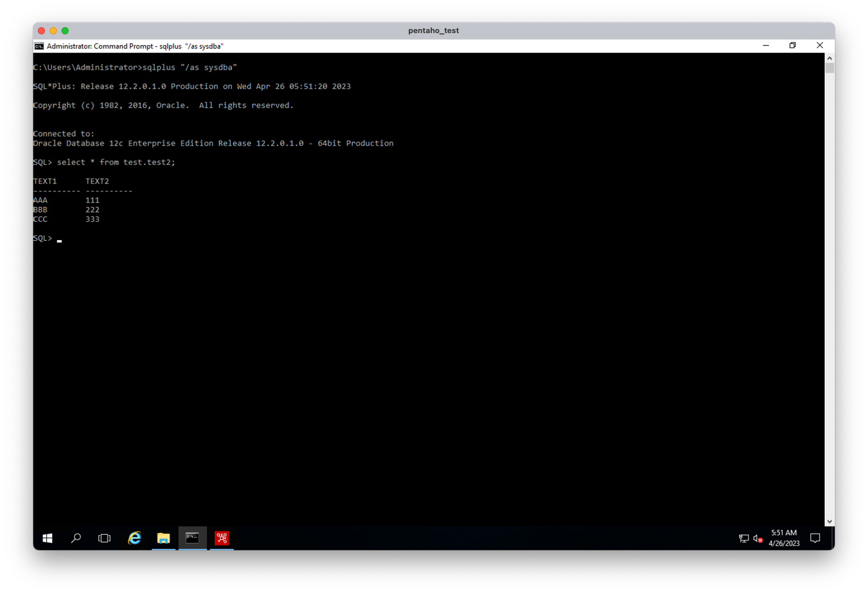Launch Internet Explorer from taskbar
This screenshot has height=594, width=868.
point(134,538)
